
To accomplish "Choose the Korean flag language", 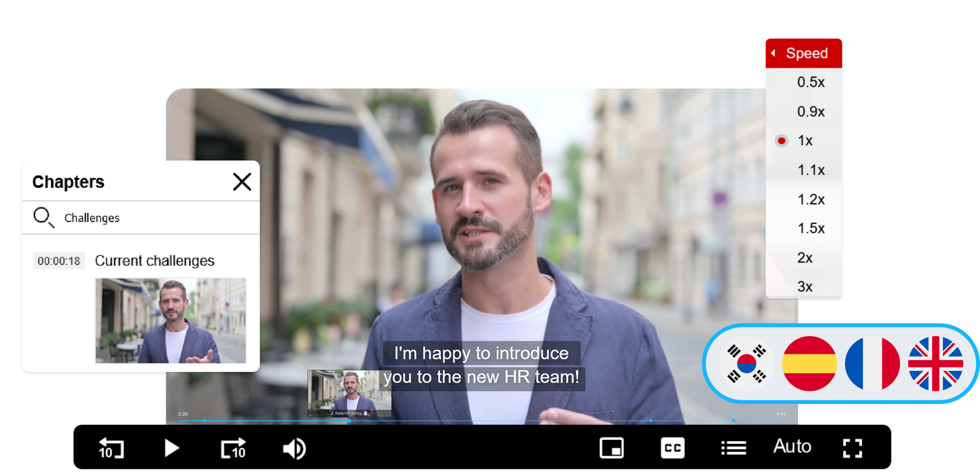I will click(x=747, y=363).
